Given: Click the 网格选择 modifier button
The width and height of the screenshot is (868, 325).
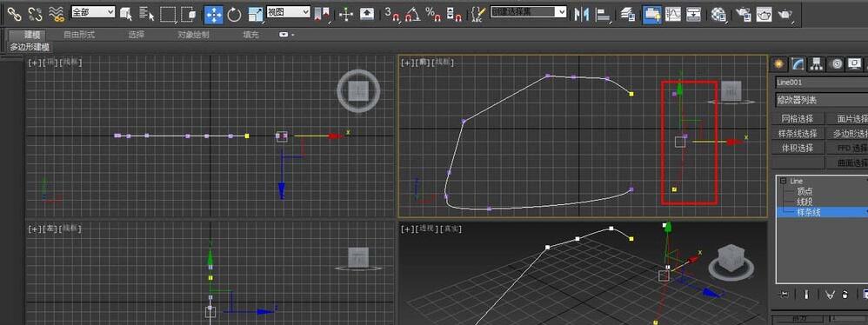Looking at the screenshot, I should point(798,118).
